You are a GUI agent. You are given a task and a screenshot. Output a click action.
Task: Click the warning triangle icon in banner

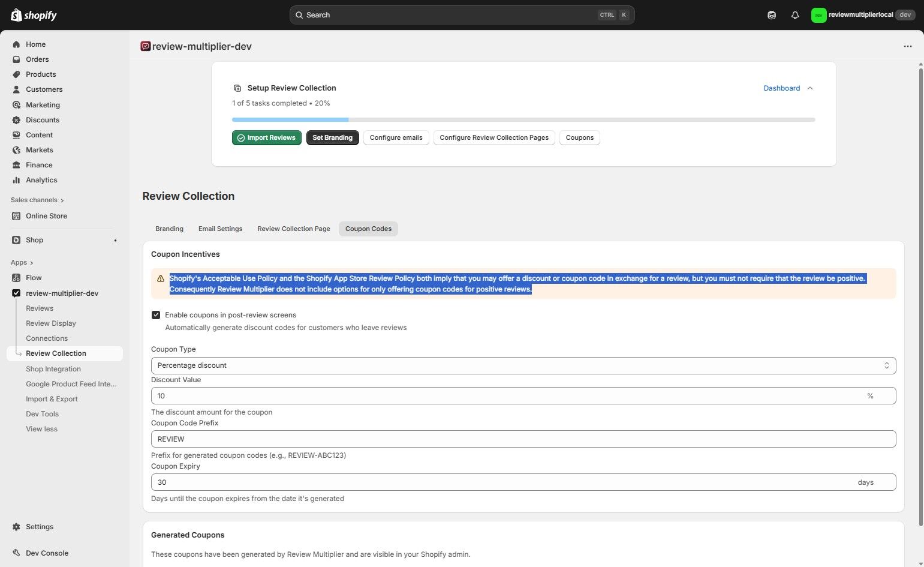pos(161,278)
